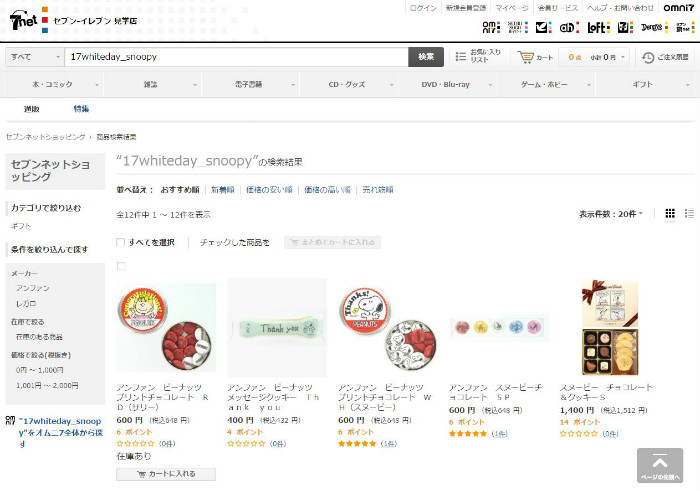Open the search category dropdown
This screenshot has height=491, width=700.
pyautogui.click(x=35, y=57)
